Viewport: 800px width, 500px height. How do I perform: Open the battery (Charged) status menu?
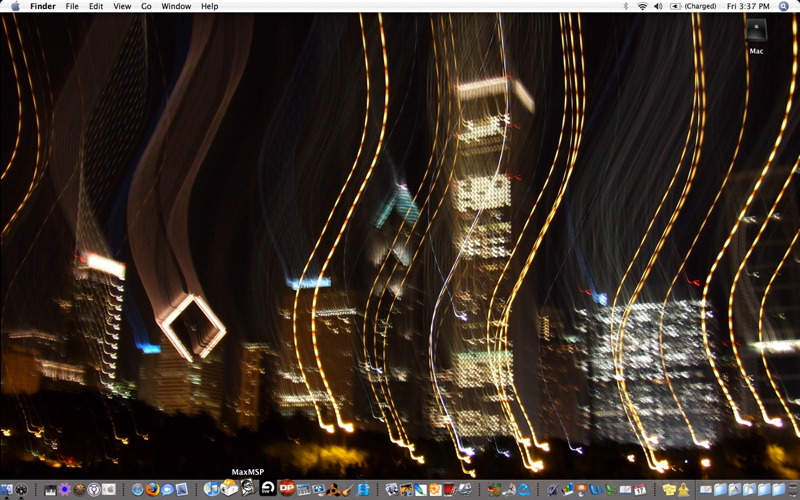(693, 6)
